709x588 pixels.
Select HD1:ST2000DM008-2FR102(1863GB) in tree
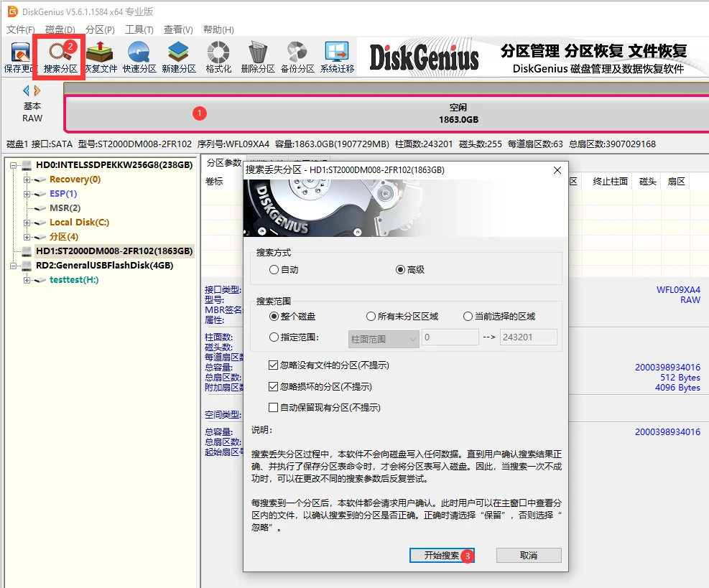(x=114, y=251)
